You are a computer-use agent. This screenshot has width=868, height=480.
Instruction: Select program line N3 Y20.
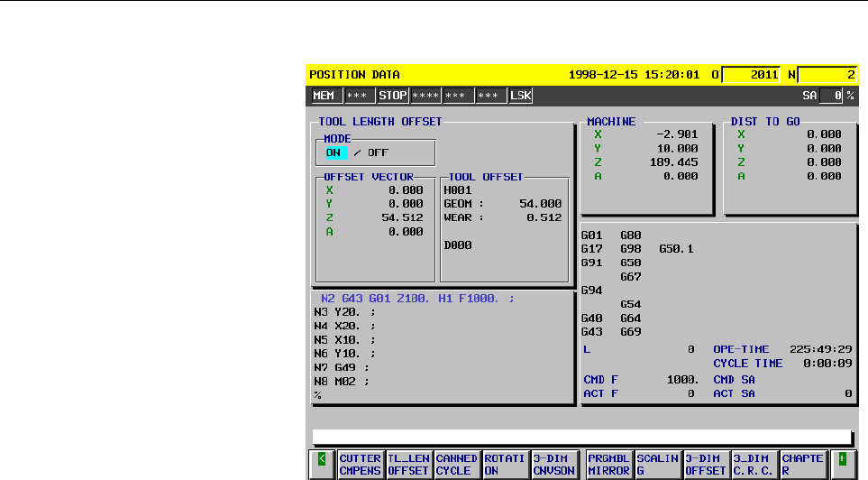[344, 312]
